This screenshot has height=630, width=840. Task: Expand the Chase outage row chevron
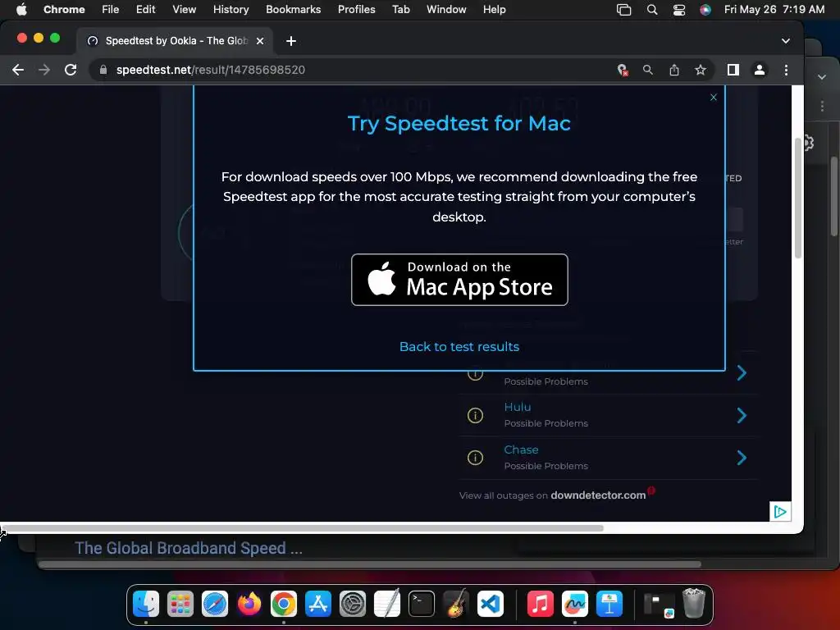742,458
